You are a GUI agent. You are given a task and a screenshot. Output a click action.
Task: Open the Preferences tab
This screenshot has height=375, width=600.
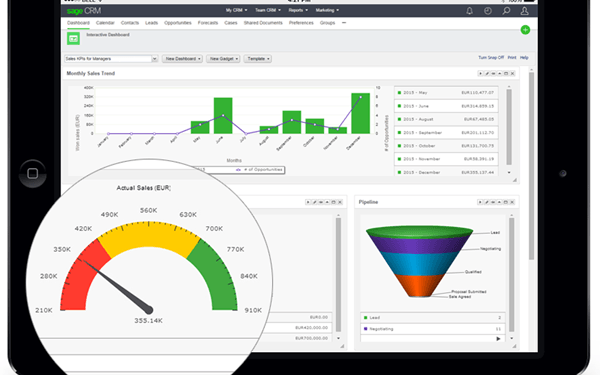(301, 23)
